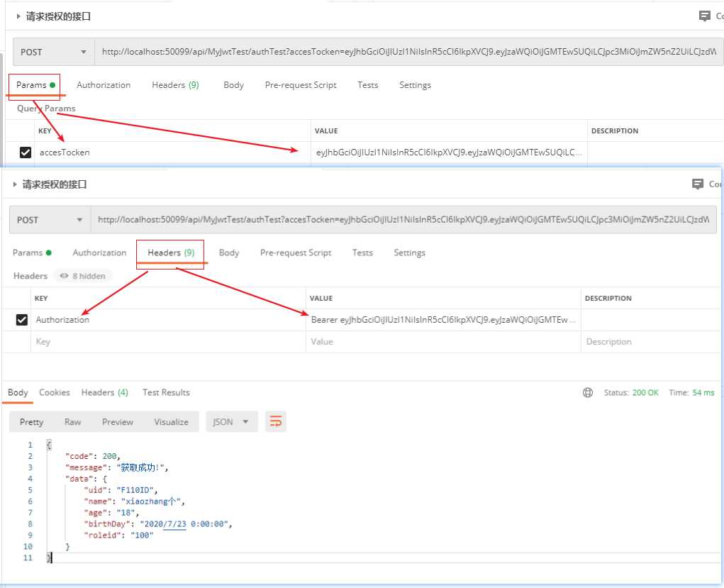Uncheck the Authorization header checkbox
Image resolution: width=724 pixels, height=588 pixels.
click(x=22, y=320)
